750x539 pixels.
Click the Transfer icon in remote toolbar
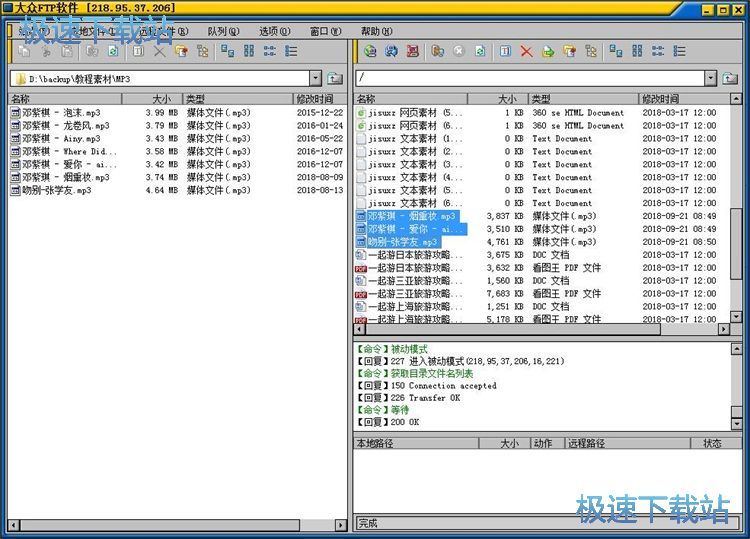(438, 51)
